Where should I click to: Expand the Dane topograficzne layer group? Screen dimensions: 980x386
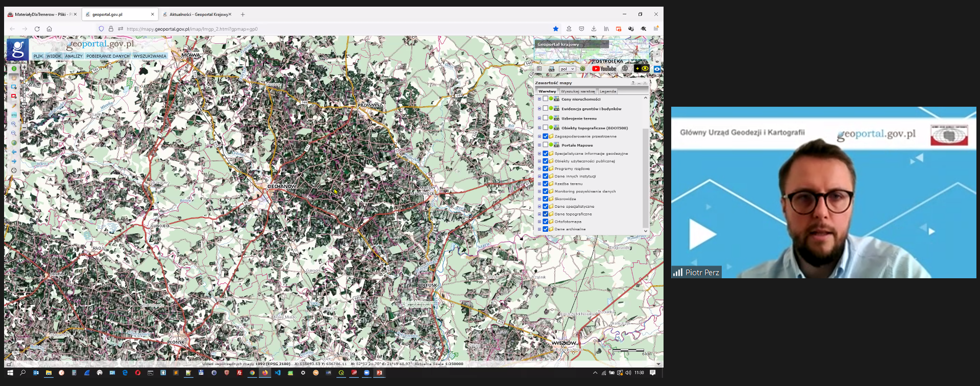tap(539, 214)
